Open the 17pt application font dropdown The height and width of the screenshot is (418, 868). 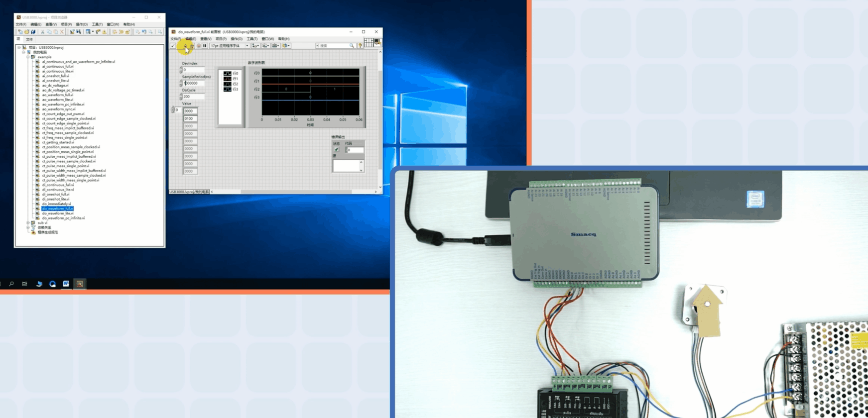(x=230, y=46)
